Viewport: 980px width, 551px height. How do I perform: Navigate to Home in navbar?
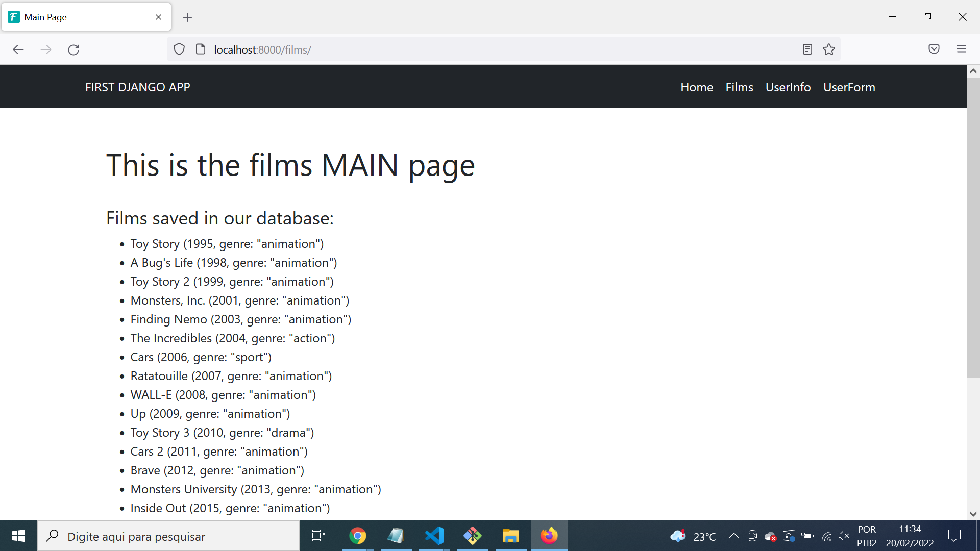[x=696, y=87]
